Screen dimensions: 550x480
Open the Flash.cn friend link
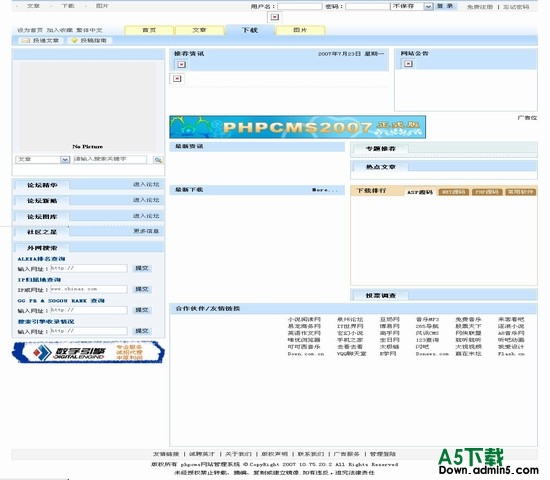point(511,354)
